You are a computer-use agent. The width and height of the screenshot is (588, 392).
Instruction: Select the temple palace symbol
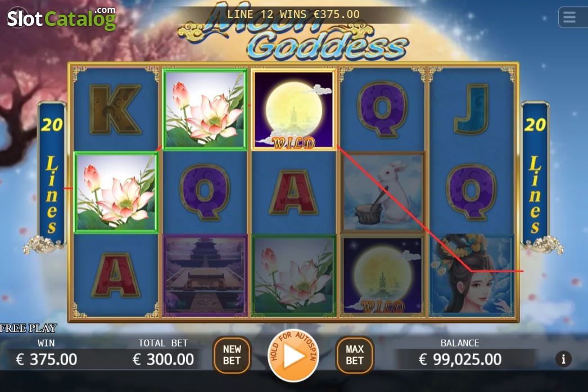click(x=205, y=274)
